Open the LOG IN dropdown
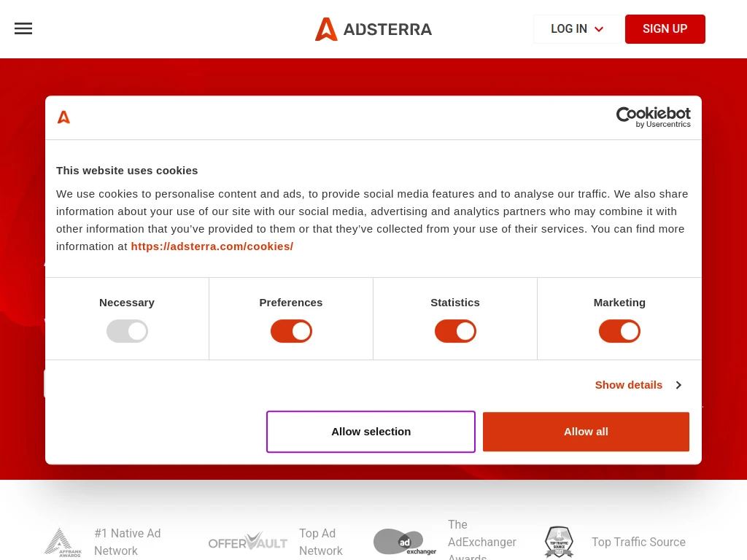 click(x=577, y=29)
